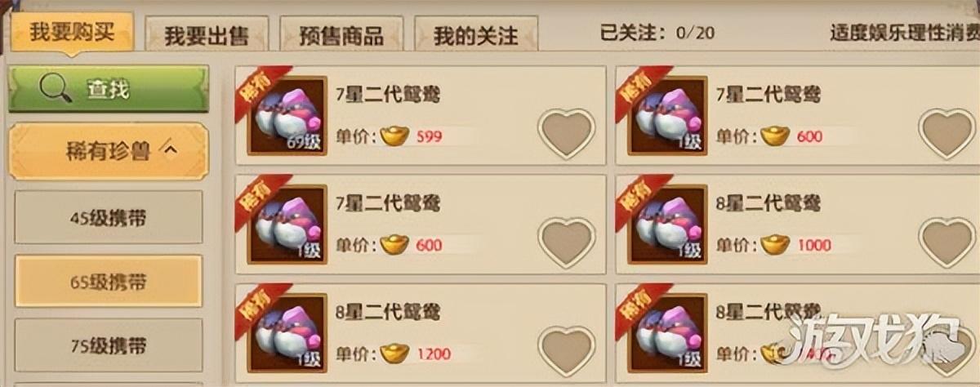Click gold ingot icon beside price 599
The height and width of the screenshot is (387, 980).
click(x=394, y=136)
